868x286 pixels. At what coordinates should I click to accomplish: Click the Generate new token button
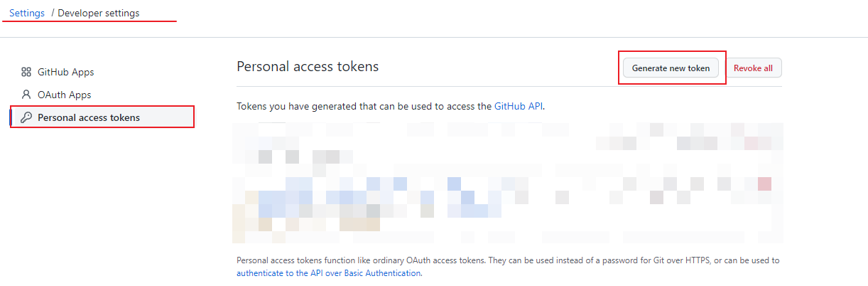click(x=671, y=68)
